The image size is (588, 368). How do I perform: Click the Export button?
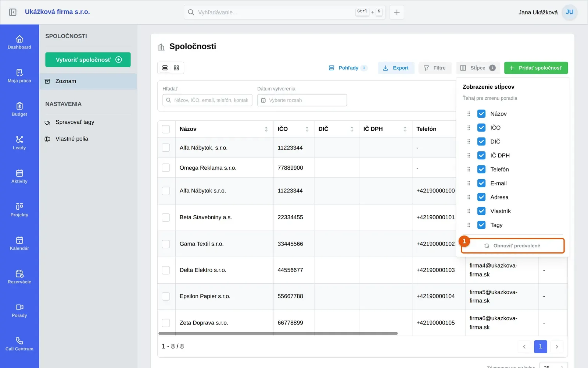(x=396, y=68)
